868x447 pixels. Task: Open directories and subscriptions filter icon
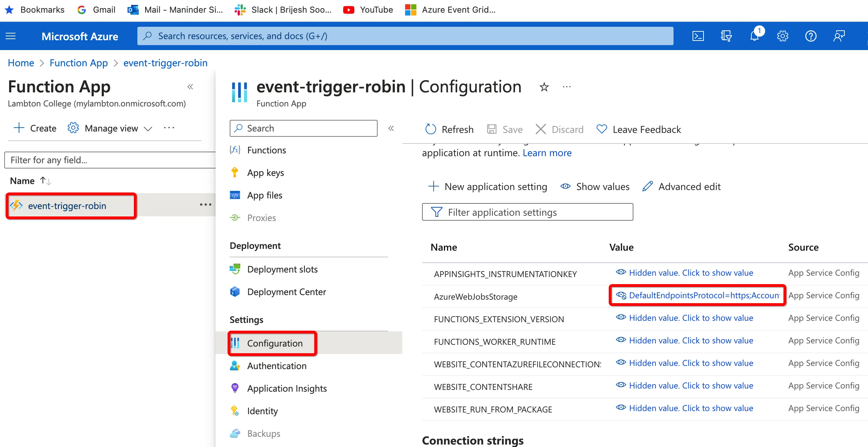[726, 36]
